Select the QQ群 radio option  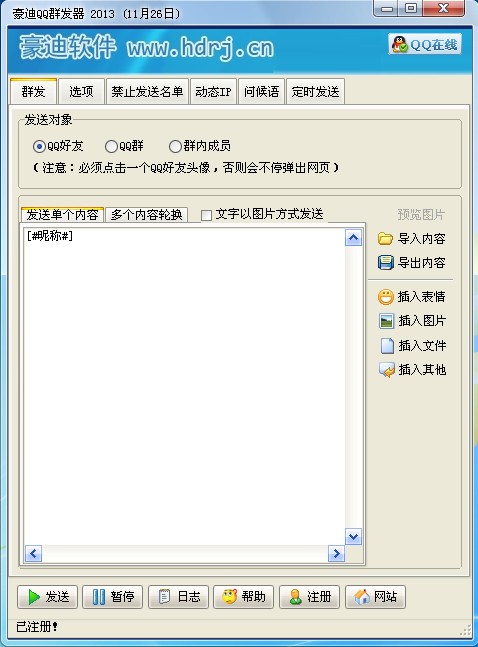pyautogui.click(x=111, y=146)
